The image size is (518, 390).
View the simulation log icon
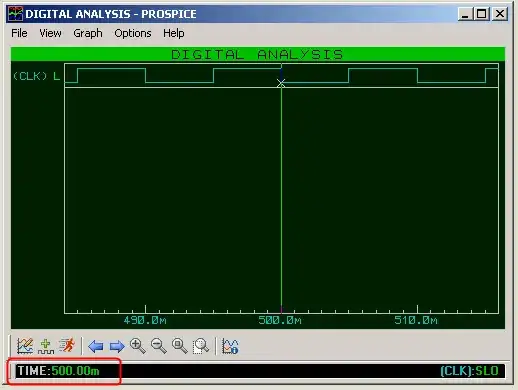pos(230,346)
